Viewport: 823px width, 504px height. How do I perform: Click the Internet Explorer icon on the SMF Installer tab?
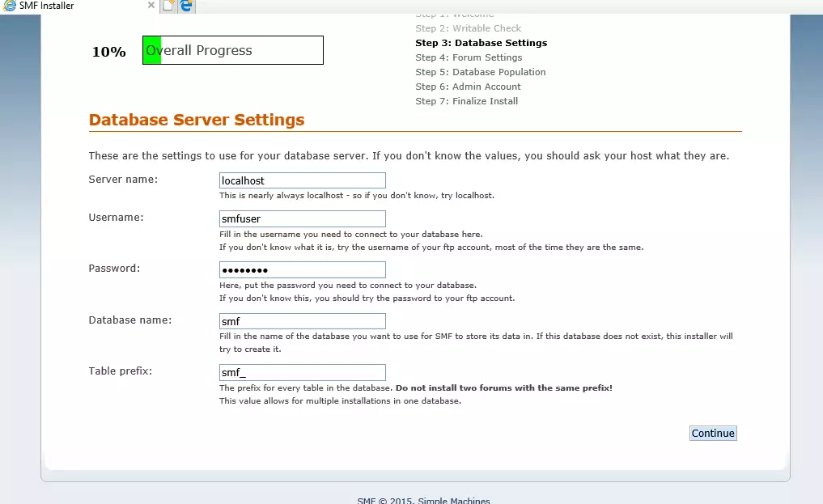10,6
